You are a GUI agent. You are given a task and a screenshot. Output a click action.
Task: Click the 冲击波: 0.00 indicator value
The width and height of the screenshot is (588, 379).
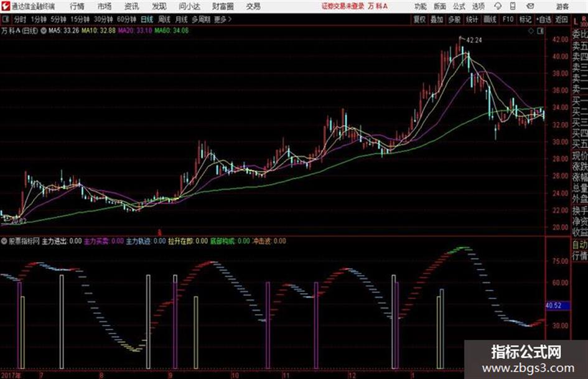click(269, 241)
